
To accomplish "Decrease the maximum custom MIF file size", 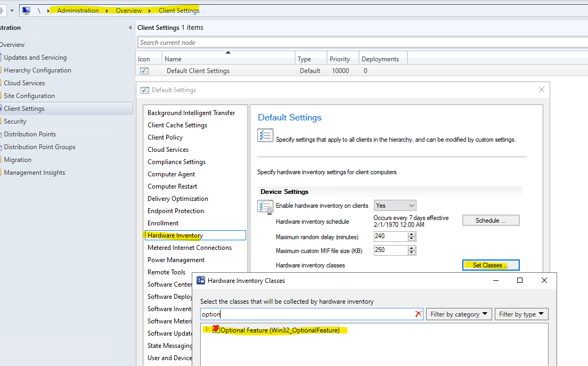I will 412,253.
